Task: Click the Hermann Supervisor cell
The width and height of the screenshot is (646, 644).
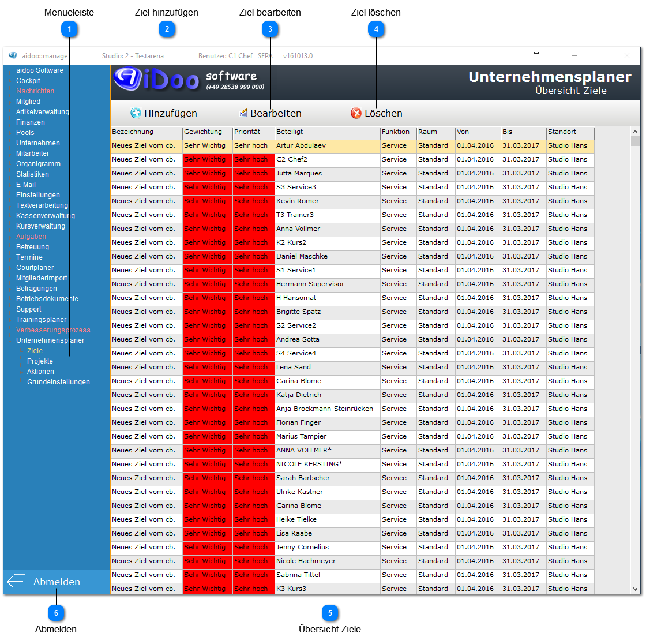Action: tap(328, 284)
